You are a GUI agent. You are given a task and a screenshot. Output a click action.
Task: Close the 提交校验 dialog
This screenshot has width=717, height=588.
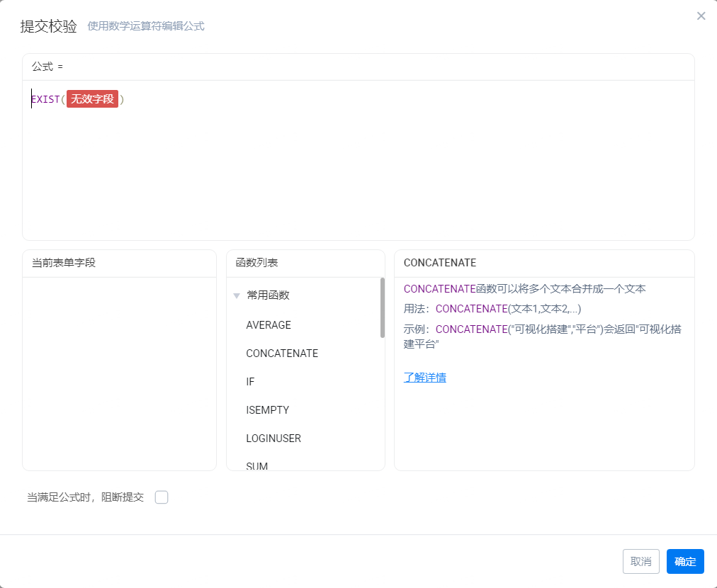click(701, 16)
